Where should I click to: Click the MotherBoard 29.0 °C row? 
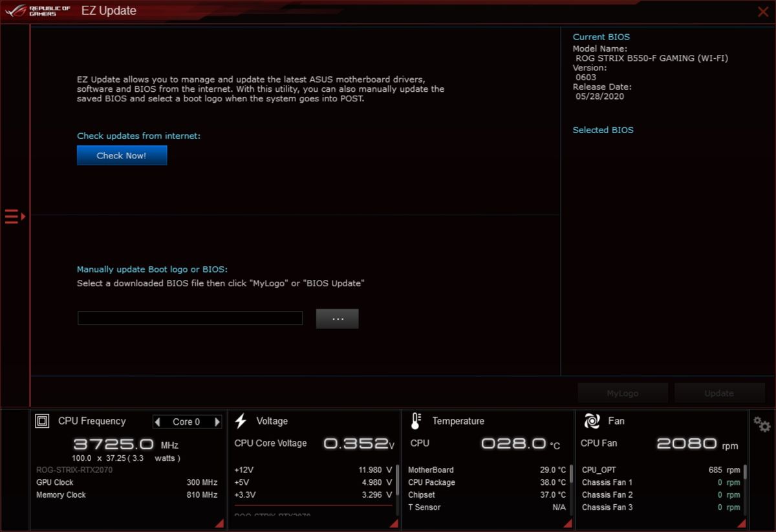point(487,470)
